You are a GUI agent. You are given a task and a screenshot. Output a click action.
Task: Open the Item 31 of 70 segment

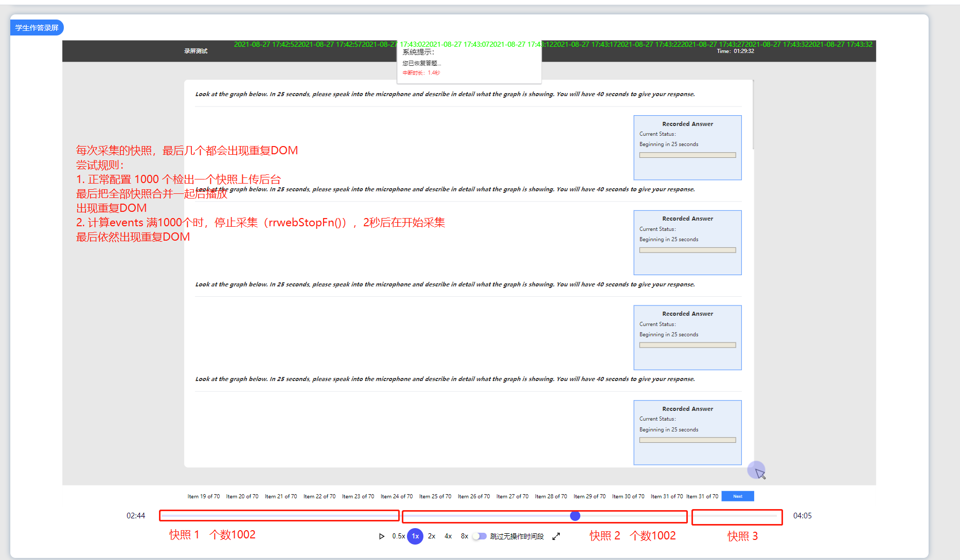[x=667, y=496]
